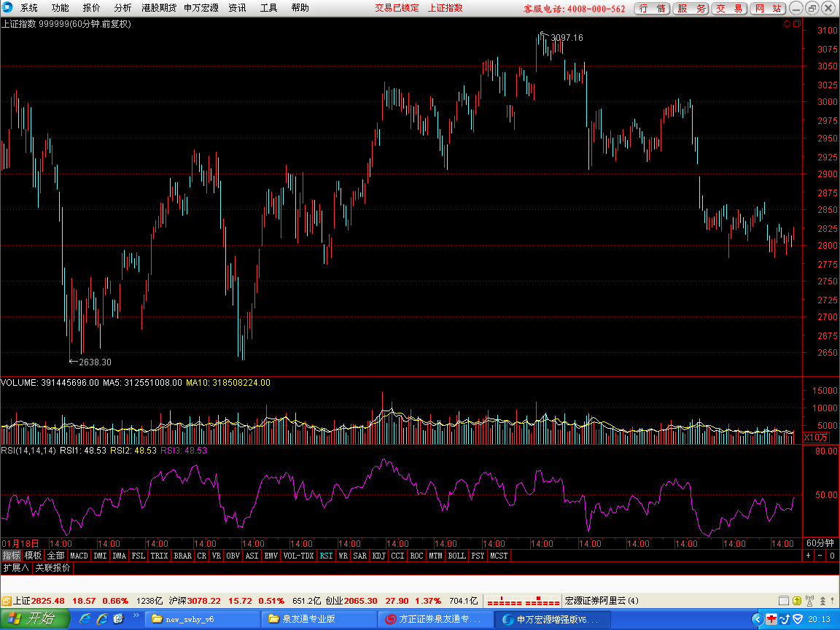
Task: Click the antenna signal icon in status bar
Action: [809, 601]
